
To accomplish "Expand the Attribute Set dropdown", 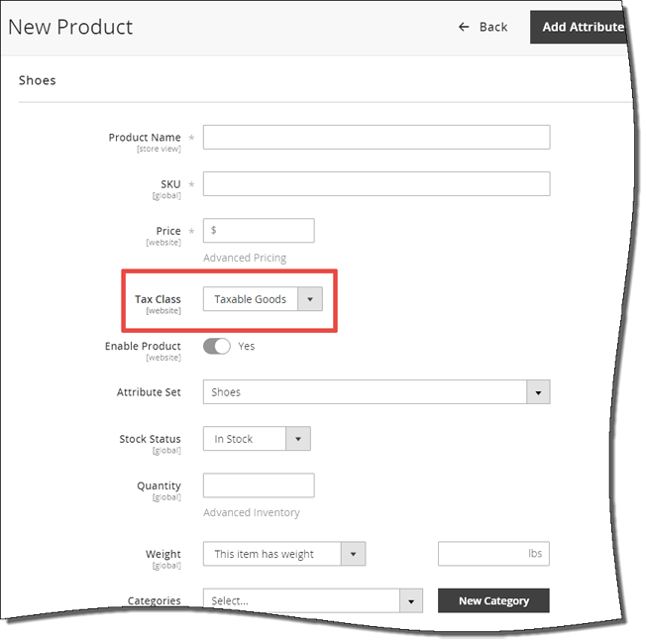I will (377, 392).
